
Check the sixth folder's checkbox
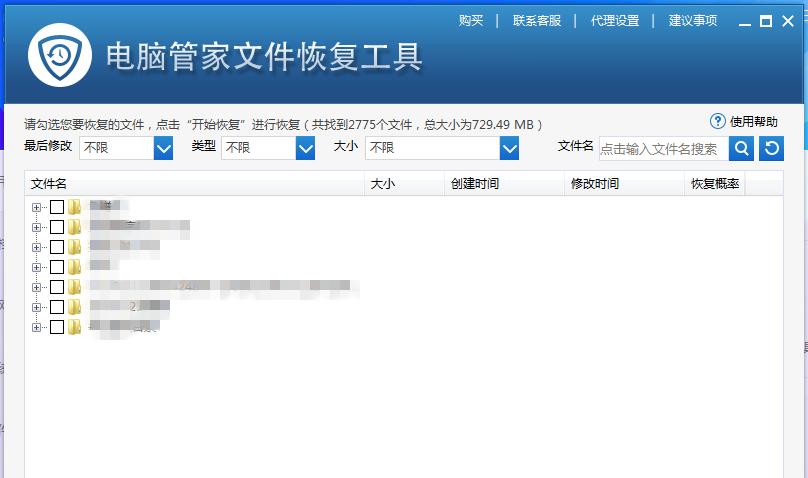pos(57,307)
